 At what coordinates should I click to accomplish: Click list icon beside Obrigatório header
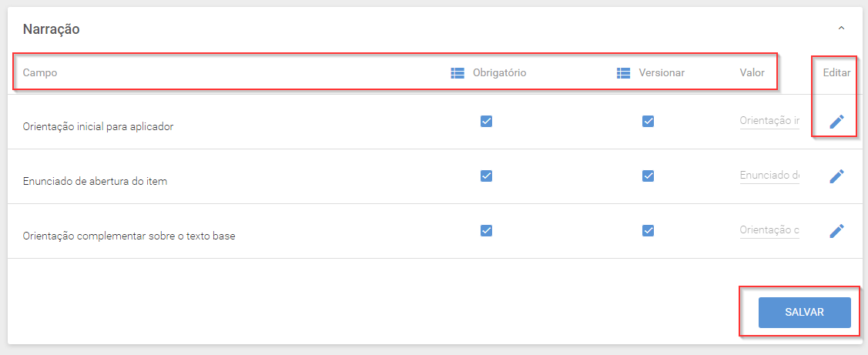(x=457, y=73)
